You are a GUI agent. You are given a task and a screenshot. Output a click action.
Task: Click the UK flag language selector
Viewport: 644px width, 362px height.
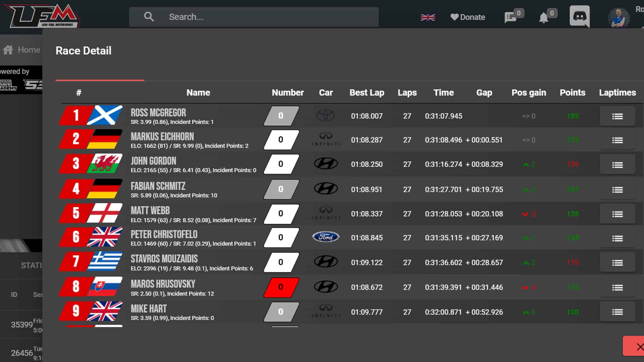(x=428, y=17)
